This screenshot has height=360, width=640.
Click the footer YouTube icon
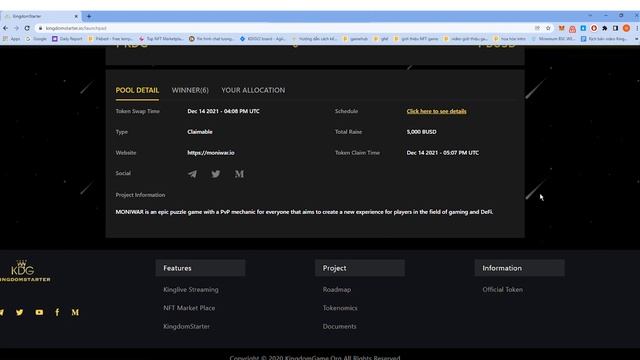(39, 312)
